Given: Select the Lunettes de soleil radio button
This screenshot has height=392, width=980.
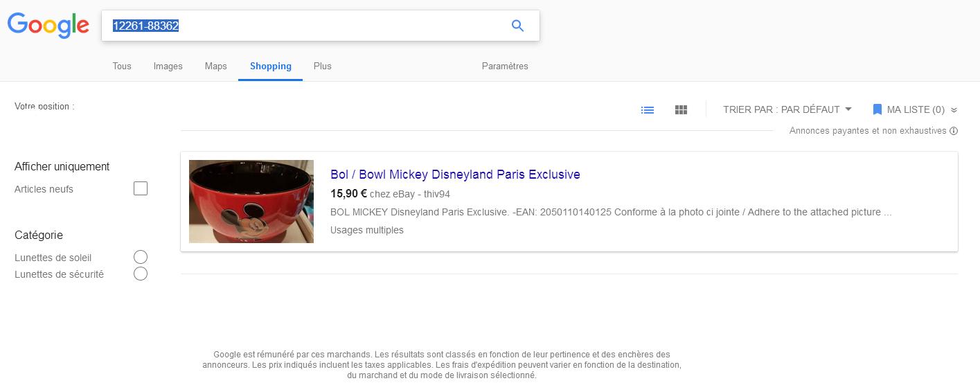Looking at the screenshot, I should click(141, 258).
